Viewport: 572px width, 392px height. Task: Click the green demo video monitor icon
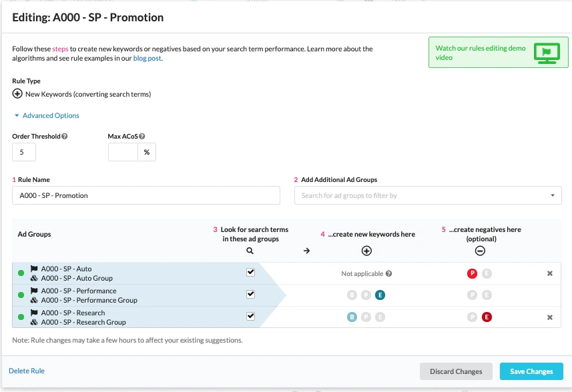[547, 53]
